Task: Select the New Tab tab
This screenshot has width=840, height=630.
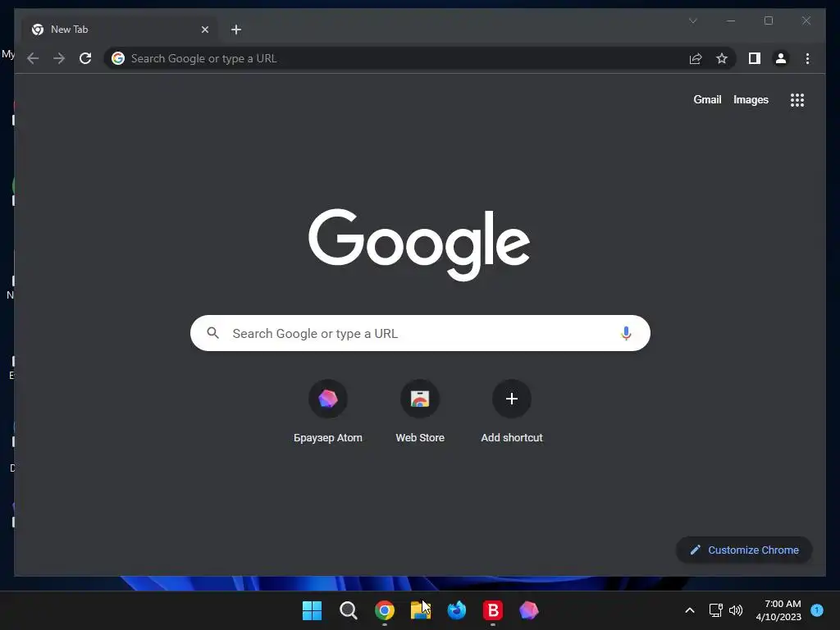Action: 120,30
